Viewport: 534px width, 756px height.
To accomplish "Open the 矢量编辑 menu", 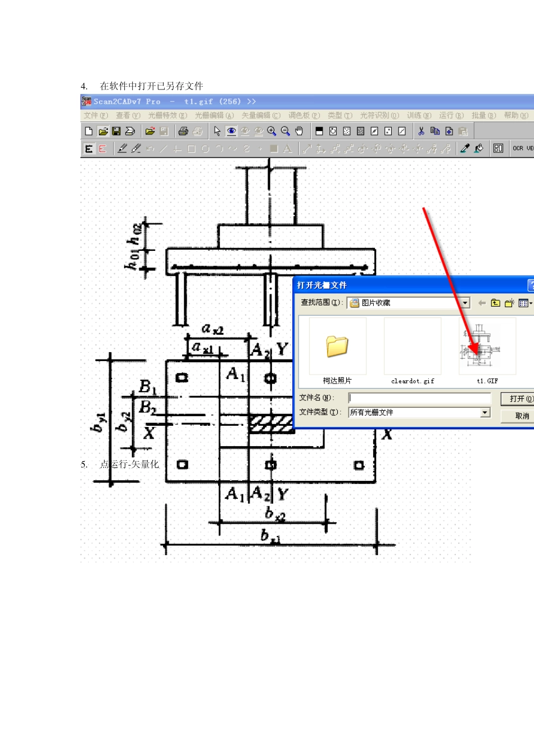I will [261, 115].
